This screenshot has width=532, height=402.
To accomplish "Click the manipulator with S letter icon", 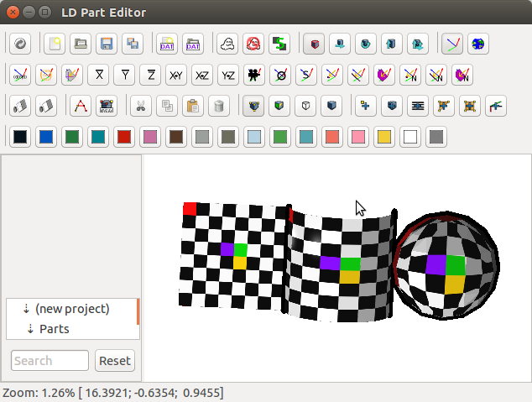I will 306,75.
